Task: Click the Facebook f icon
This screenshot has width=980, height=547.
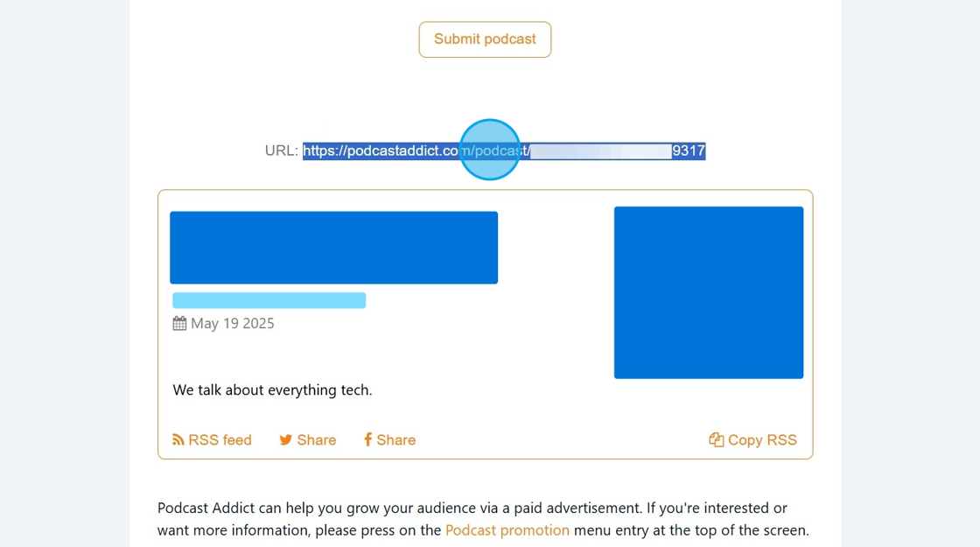Action: [x=368, y=440]
